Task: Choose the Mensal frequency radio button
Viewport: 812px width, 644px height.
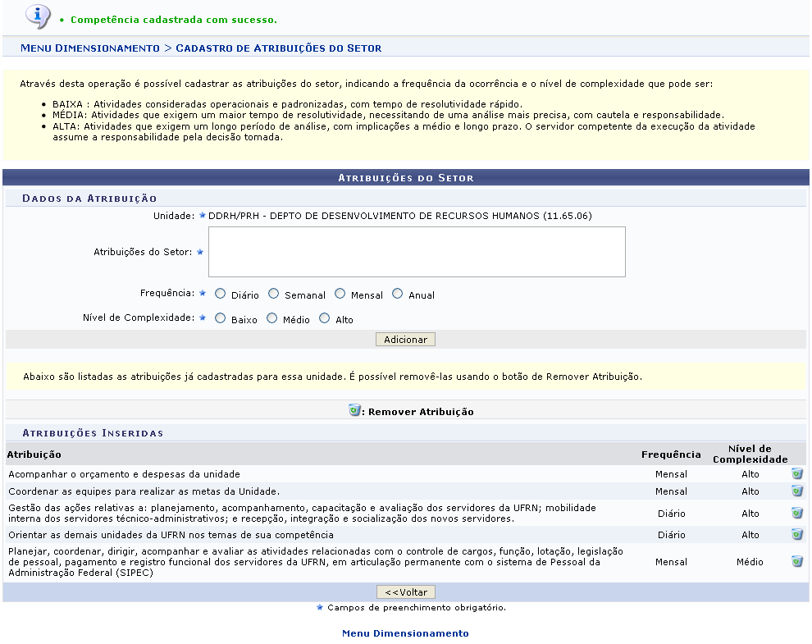Action: click(340, 294)
